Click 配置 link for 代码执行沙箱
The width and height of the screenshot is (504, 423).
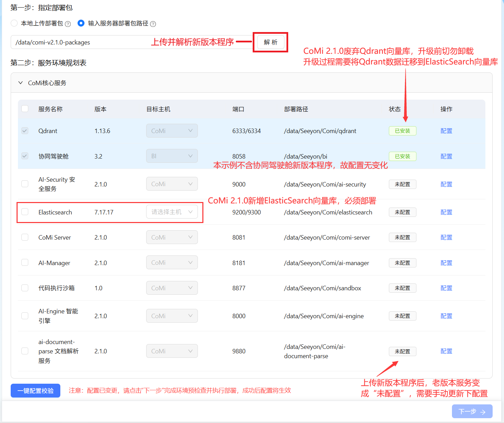coord(446,288)
